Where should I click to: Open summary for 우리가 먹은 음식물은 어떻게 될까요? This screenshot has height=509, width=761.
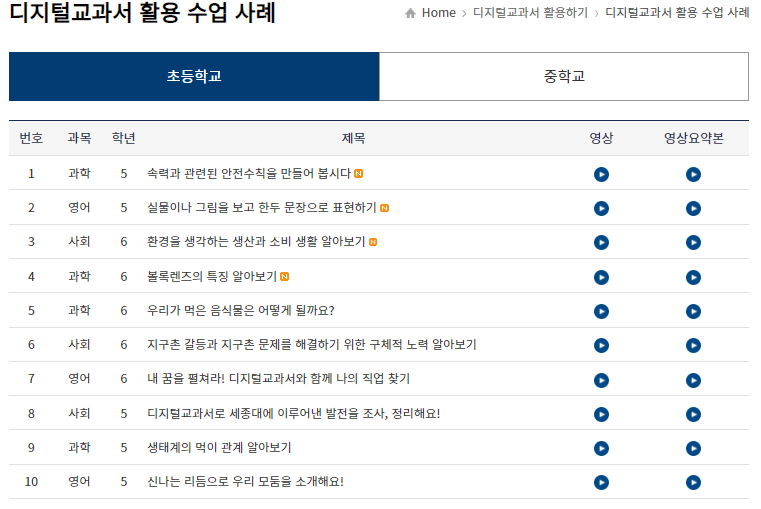tap(693, 311)
